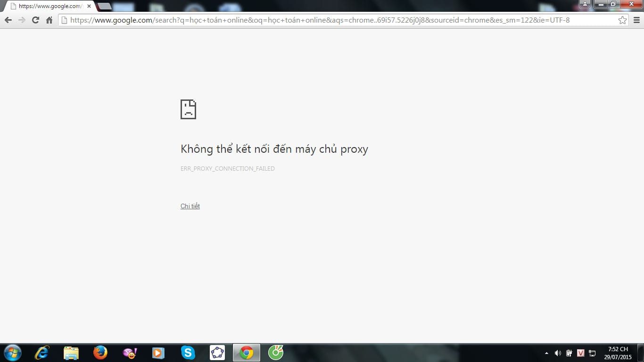644x362 pixels.
Task: Open the Windows Start menu
Action: [x=12, y=353]
